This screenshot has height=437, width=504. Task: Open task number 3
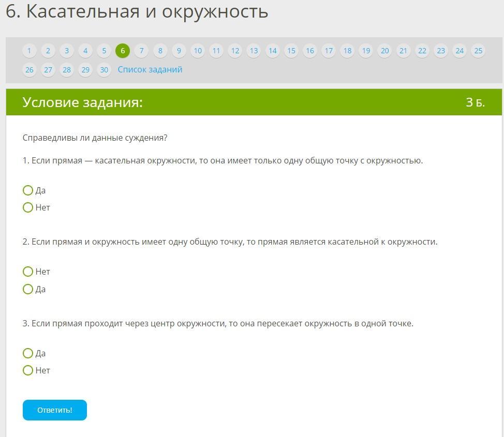pos(67,51)
